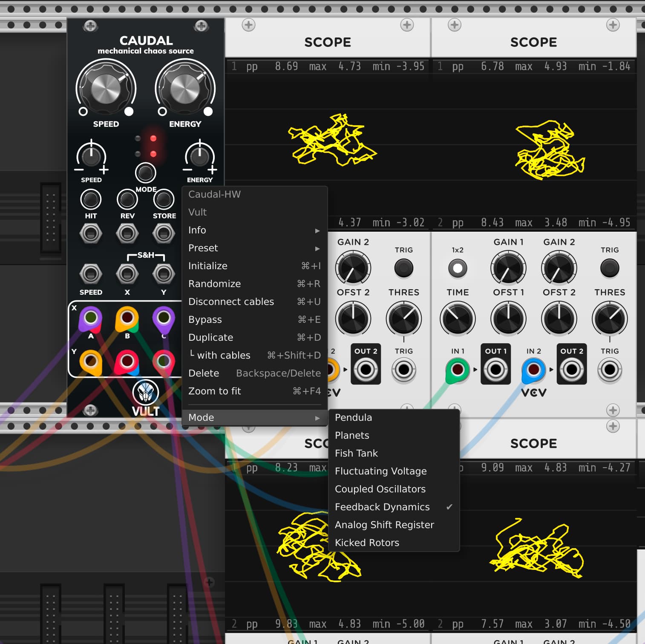Screen dimensions: 645x644
Task: Choose Coupled Oscillators mode
Action: [x=380, y=489]
